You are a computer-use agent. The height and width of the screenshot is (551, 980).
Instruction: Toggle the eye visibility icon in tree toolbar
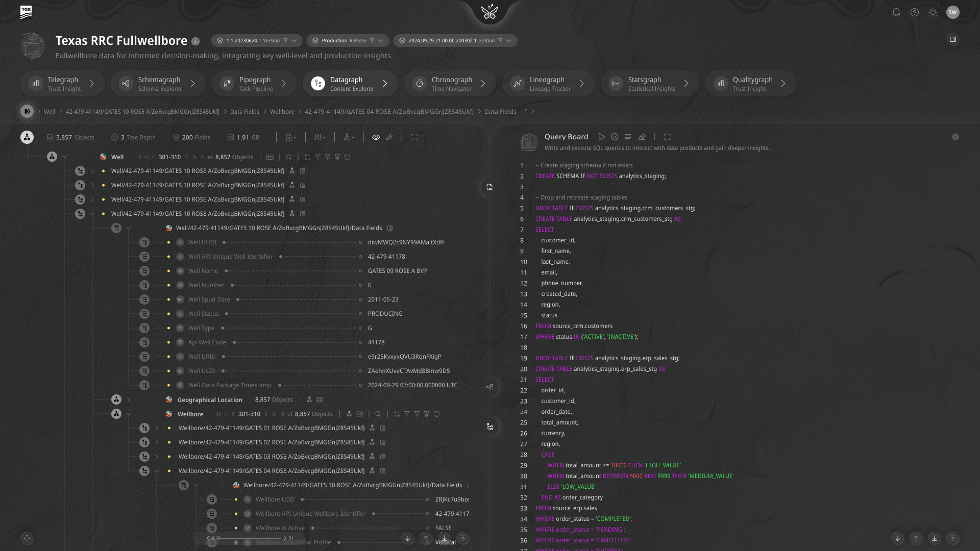coord(376,137)
